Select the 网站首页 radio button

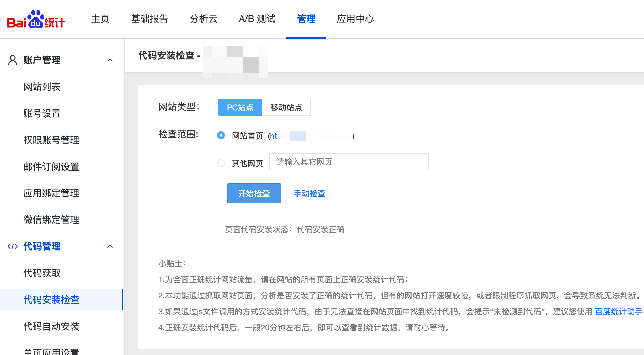[x=221, y=135]
